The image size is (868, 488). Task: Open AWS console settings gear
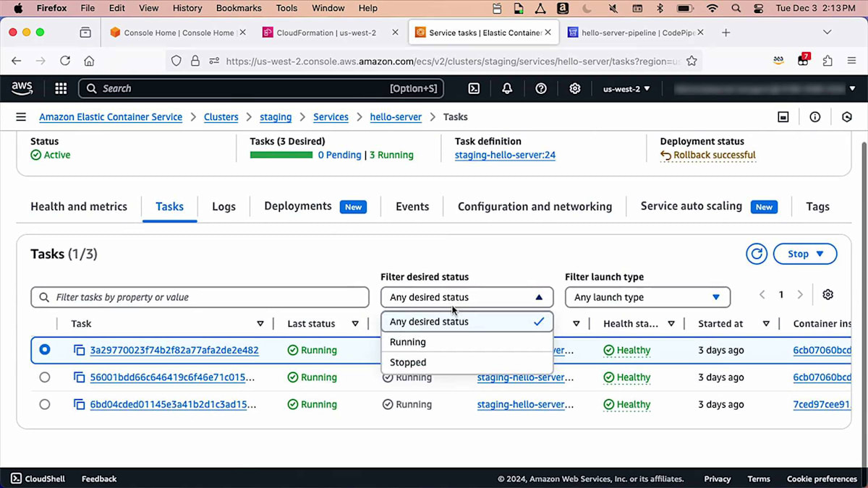click(575, 88)
